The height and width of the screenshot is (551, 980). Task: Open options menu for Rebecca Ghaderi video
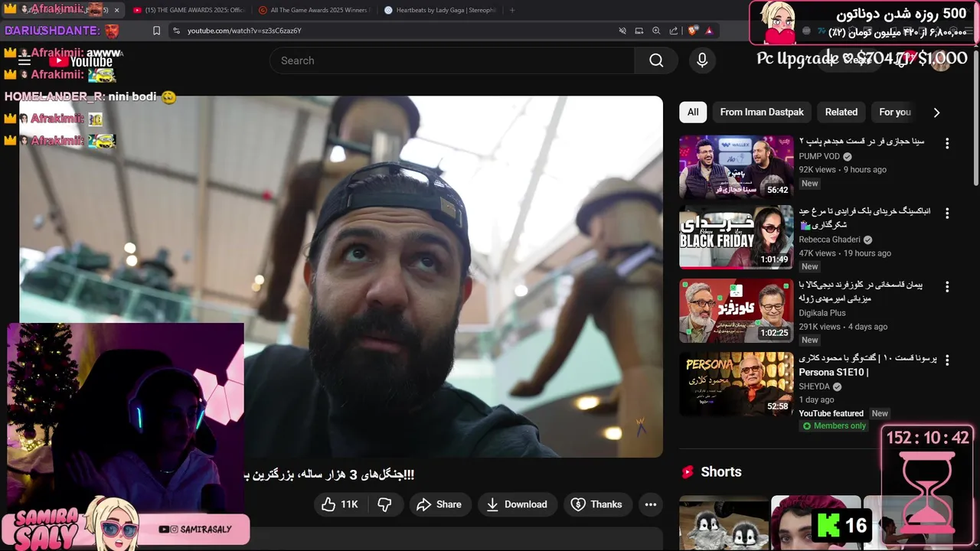click(x=947, y=213)
